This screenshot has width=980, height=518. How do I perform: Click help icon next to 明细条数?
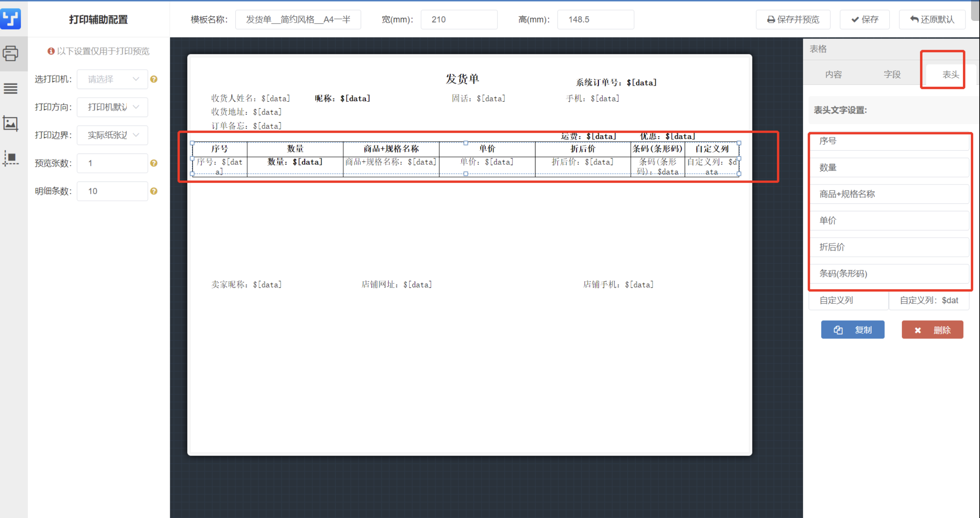point(154,191)
